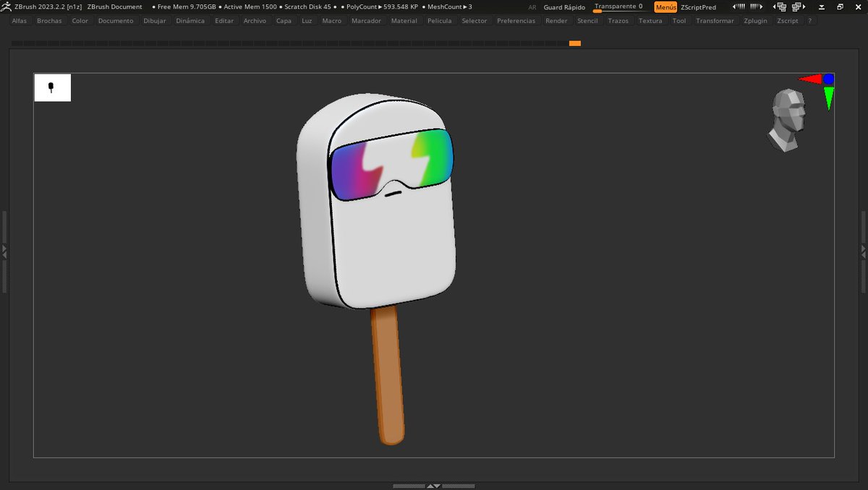Image resolution: width=868 pixels, height=490 pixels.
Task: Open the Documento menu
Action: point(116,21)
